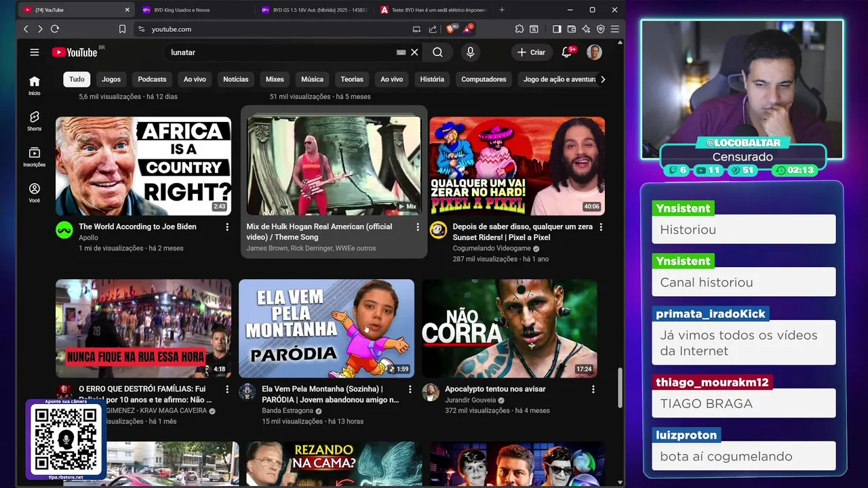Open the Africa Is A Country video thumbnail

143,166
